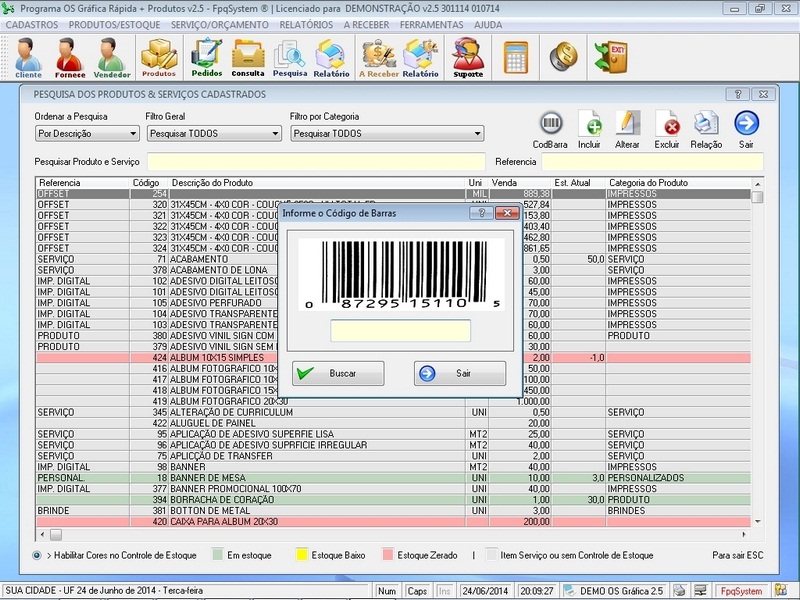Click the Pedidos clipboard icon
Viewport: 800px width, 600px height.
coord(206,58)
